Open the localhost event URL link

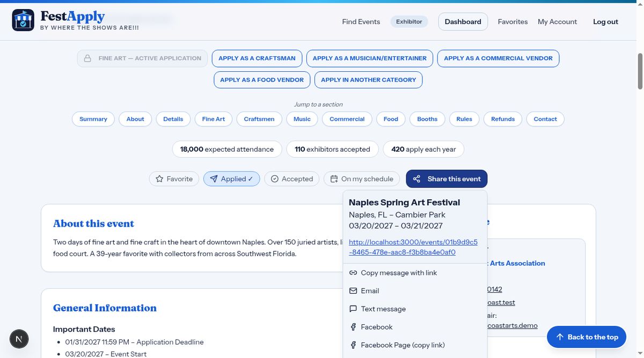[413, 247]
